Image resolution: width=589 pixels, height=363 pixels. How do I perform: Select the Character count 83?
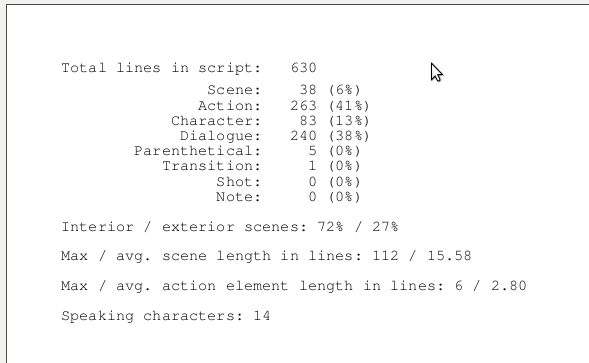(308, 121)
